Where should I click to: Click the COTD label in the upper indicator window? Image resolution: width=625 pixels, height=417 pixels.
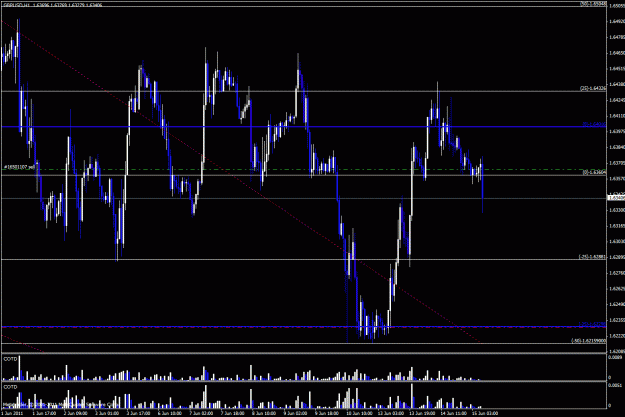tap(10, 359)
